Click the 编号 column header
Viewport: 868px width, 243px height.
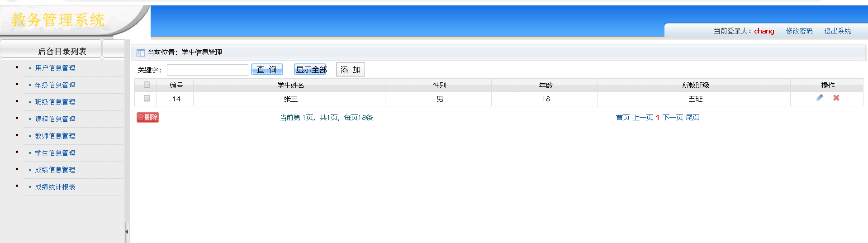pyautogui.click(x=176, y=85)
